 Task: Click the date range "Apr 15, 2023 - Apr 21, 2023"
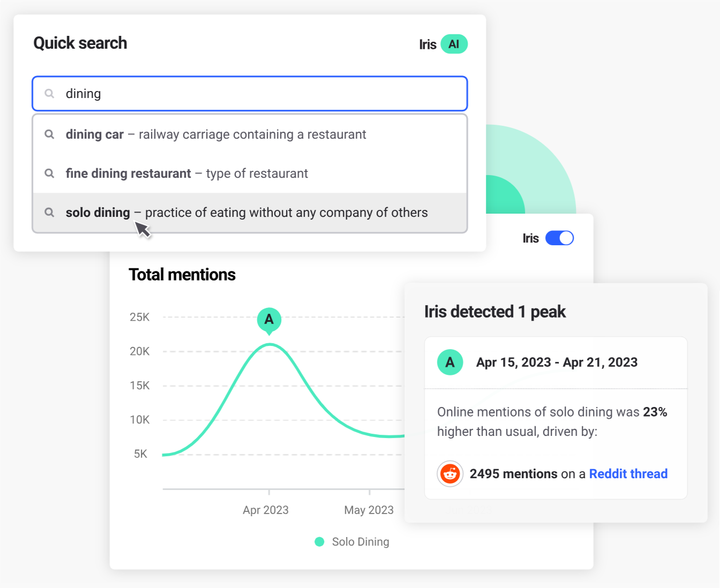click(x=557, y=363)
